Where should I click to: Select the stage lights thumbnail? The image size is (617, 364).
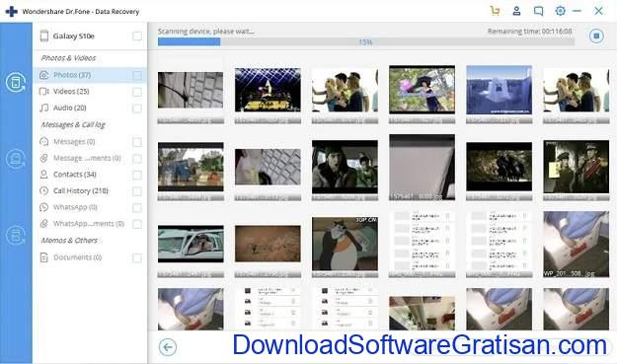[268, 90]
